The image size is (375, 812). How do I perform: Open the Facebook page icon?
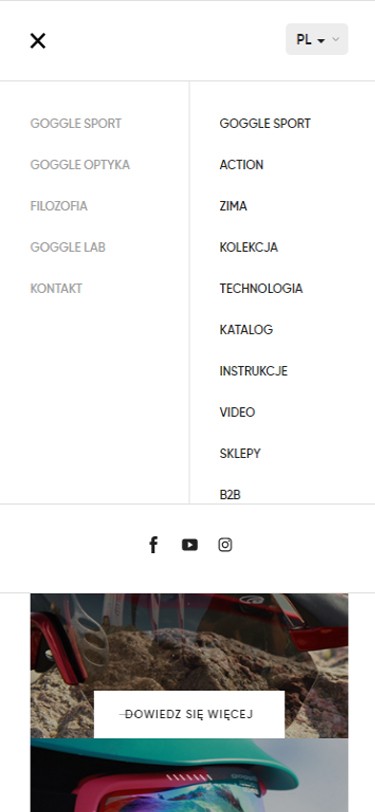[153, 545]
